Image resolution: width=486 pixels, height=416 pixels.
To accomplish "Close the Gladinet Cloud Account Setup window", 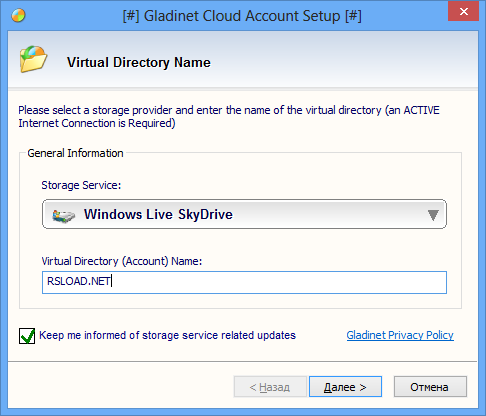I will click(x=463, y=11).
